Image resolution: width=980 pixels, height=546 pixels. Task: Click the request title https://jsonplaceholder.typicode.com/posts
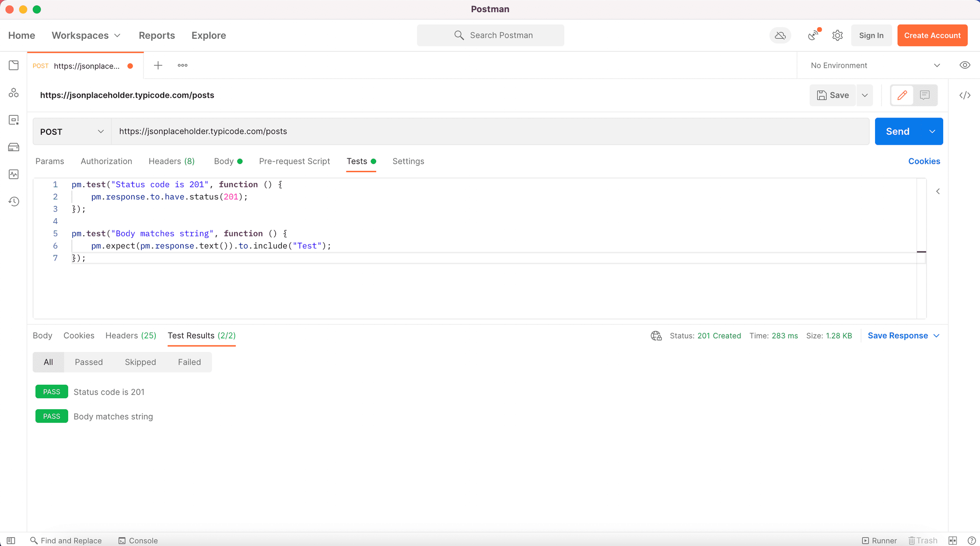[x=127, y=95]
